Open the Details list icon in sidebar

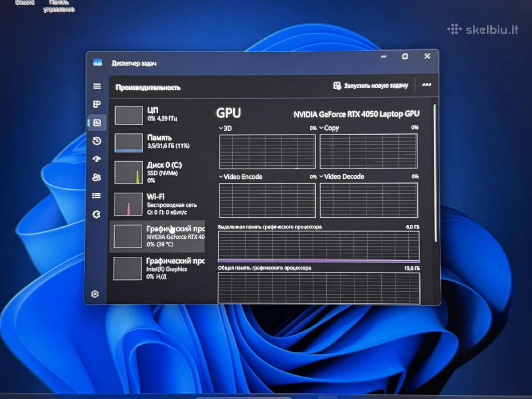point(96,196)
